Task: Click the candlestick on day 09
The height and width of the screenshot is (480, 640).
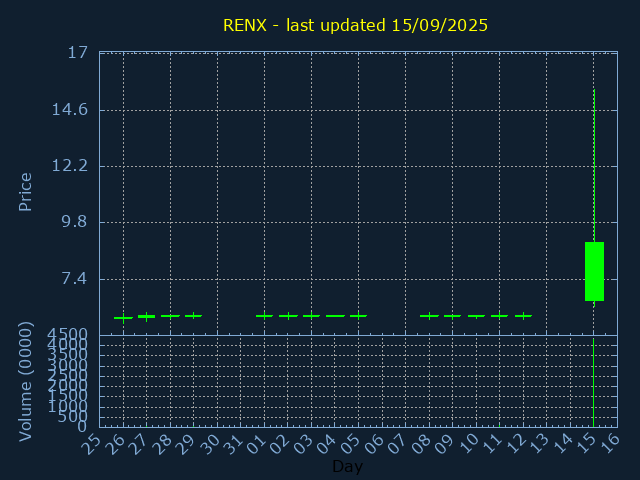Action: point(452,316)
